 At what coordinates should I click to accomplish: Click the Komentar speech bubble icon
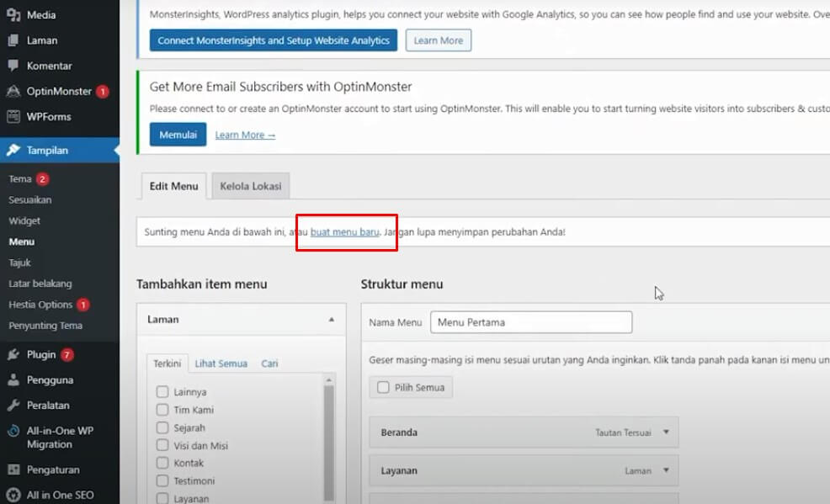(13, 66)
